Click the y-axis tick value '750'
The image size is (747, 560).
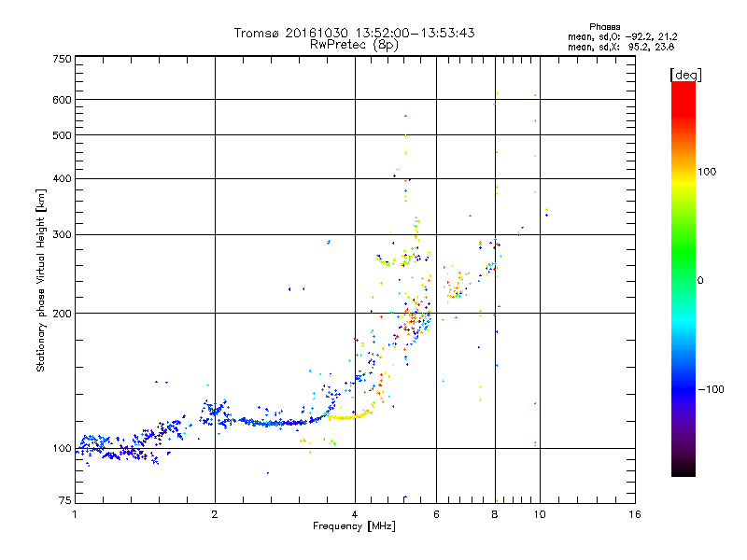click(62, 59)
